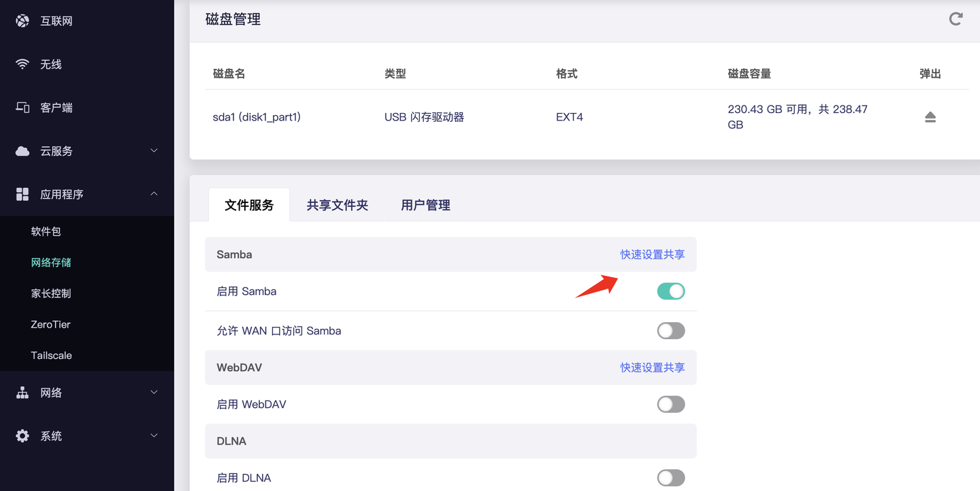Open ZeroTier in the sidebar
This screenshot has width=980, height=491.
(51, 324)
